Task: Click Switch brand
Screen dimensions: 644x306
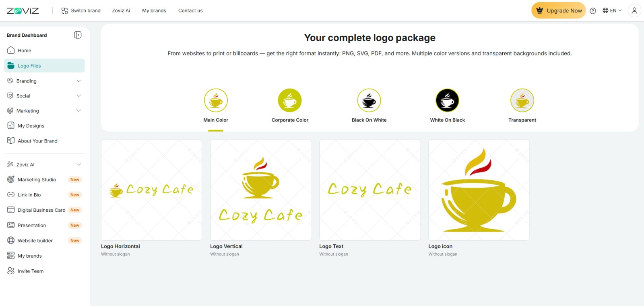Action: [x=81, y=11]
